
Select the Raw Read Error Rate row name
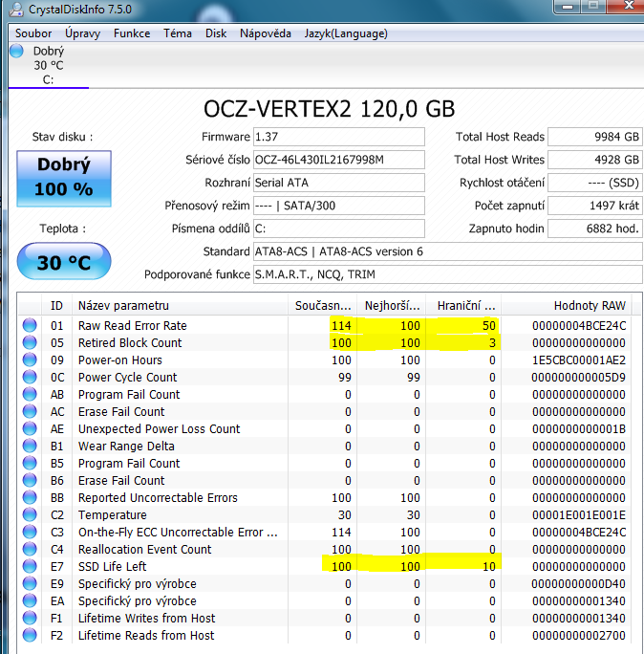coord(133,325)
